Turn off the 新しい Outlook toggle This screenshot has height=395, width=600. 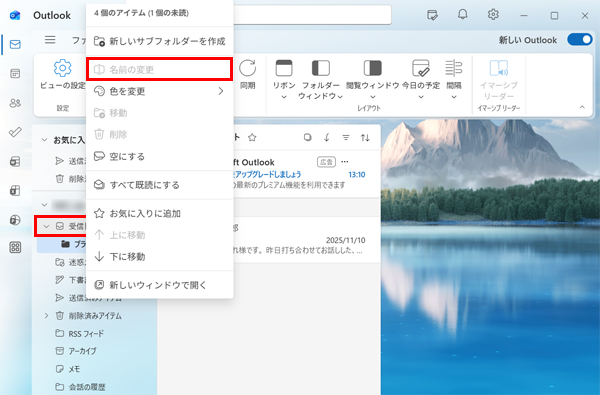(x=580, y=39)
